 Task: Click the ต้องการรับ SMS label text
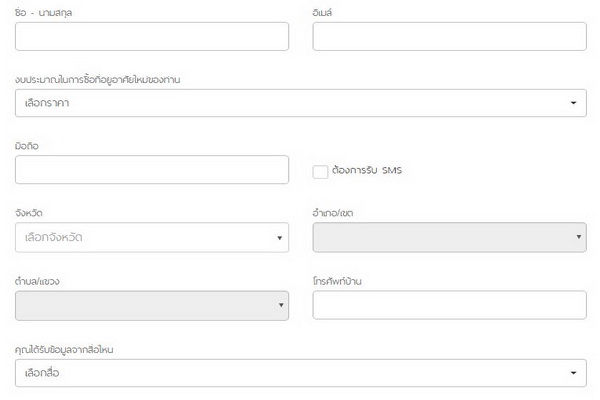(x=366, y=171)
